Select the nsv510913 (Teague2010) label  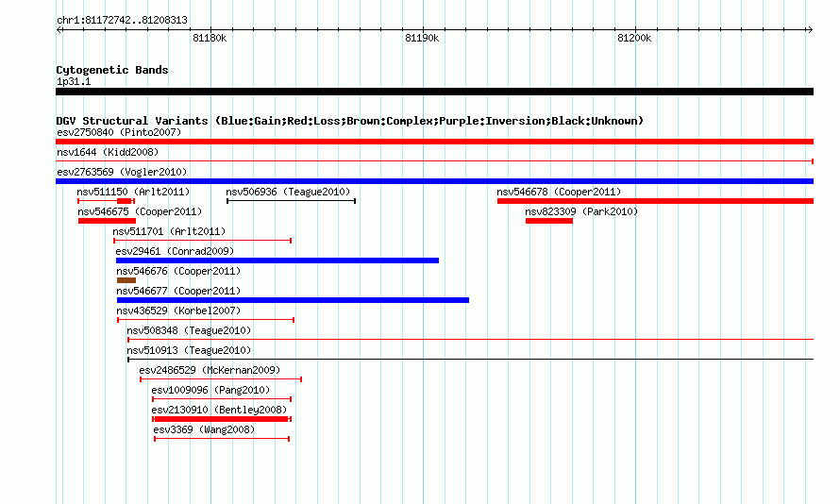pos(189,350)
